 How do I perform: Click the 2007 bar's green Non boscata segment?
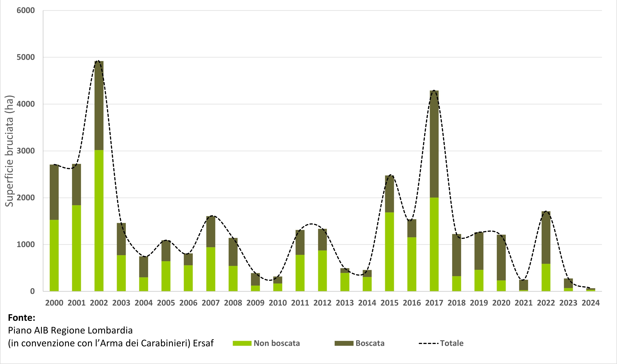click(211, 269)
